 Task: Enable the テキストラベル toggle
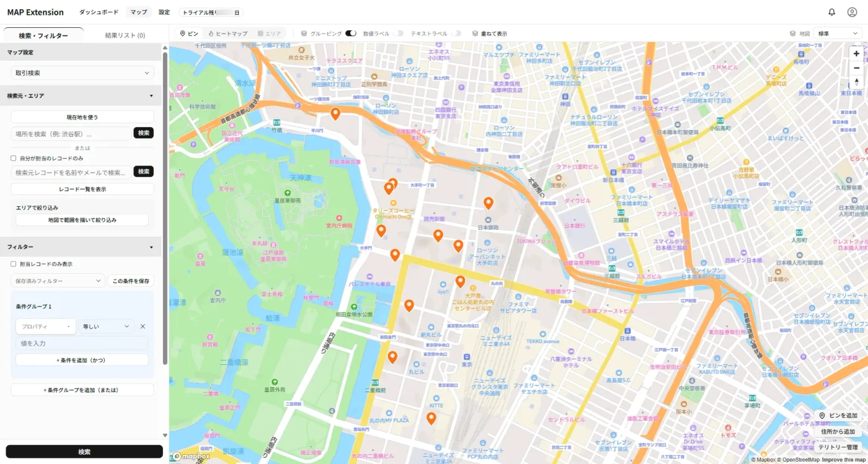(x=456, y=33)
